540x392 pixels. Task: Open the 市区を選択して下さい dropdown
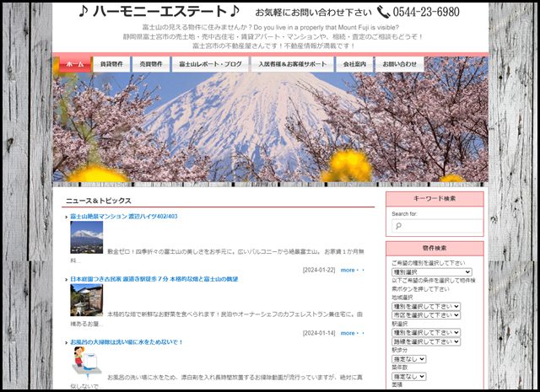tap(426, 315)
